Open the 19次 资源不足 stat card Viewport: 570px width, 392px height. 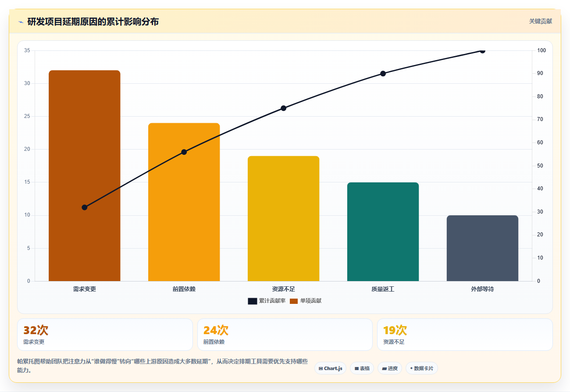[x=465, y=335]
